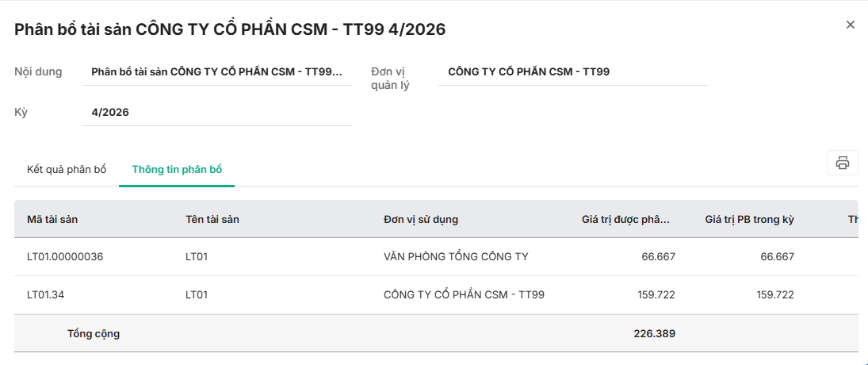Click the 159.722 value in PB trong kỳ
868x365 pixels.
[775, 294]
